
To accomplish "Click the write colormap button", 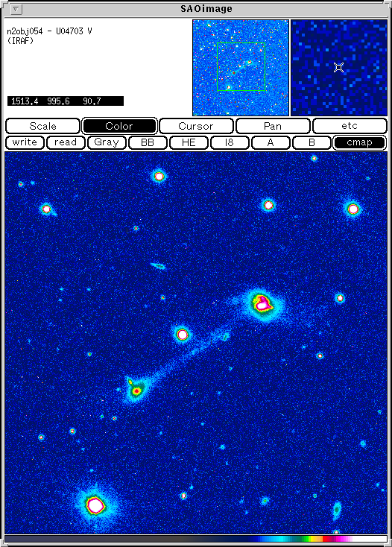I will click(x=25, y=142).
